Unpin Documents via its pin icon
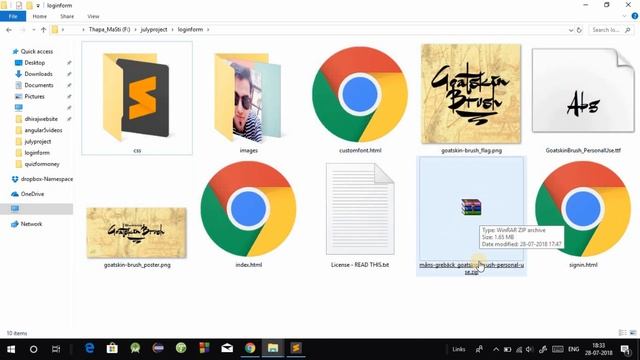The image size is (640, 360). (69, 85)
